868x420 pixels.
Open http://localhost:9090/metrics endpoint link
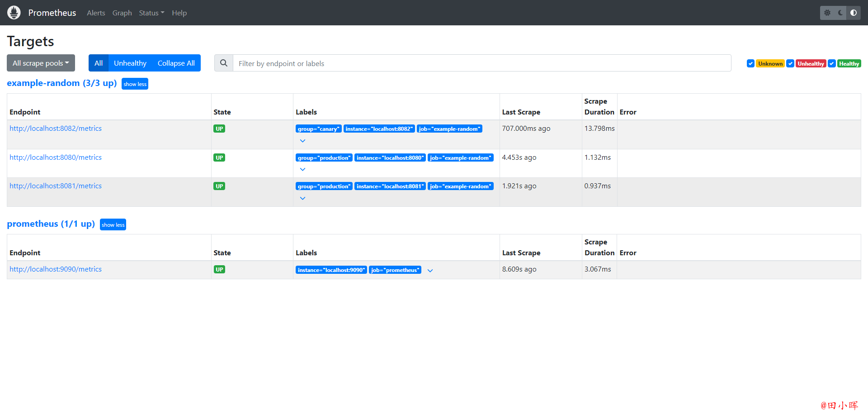click(x=56, y=269)
